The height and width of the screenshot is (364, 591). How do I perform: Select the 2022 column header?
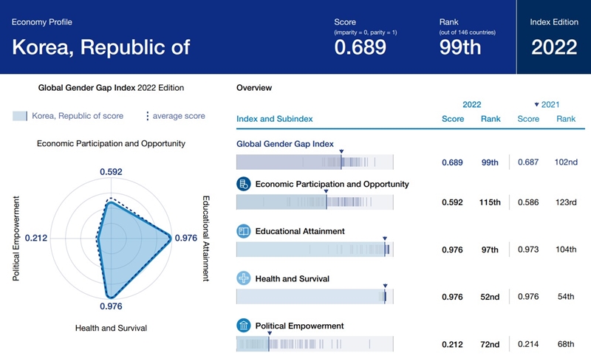click(471, 105)
